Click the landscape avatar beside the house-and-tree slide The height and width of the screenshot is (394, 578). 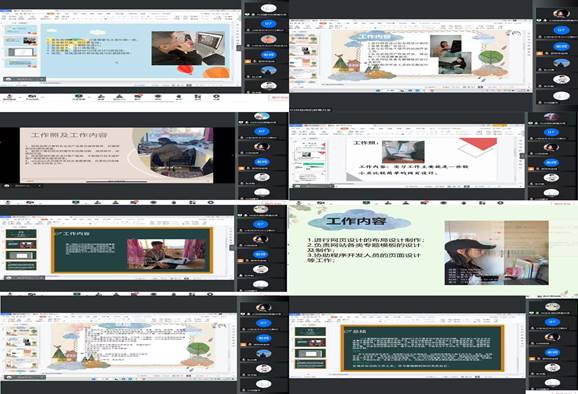(561, 63)
